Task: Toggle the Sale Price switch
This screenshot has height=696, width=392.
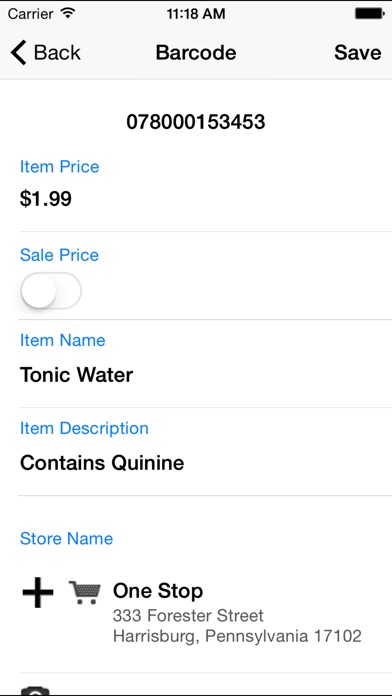Action: tap(51, 291)
